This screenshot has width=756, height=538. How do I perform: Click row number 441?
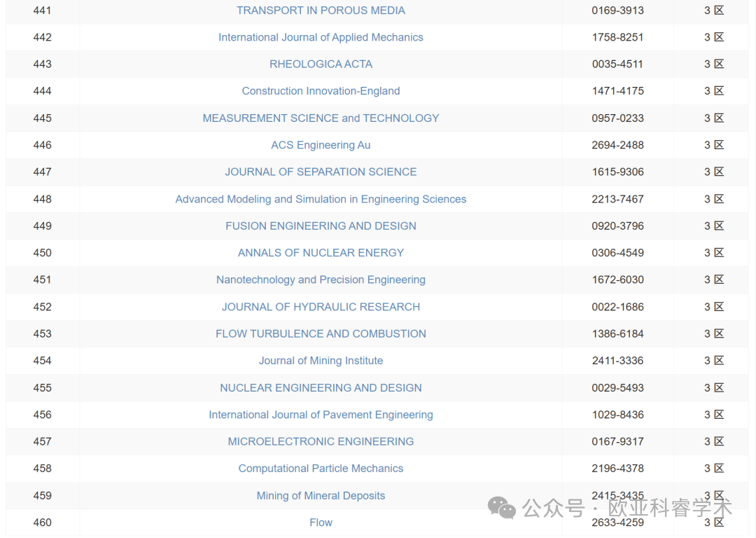click(x=43, y=10)
